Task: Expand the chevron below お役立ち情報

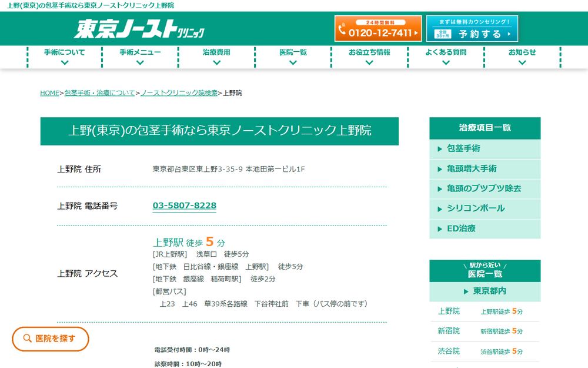Action: point(369,63)
